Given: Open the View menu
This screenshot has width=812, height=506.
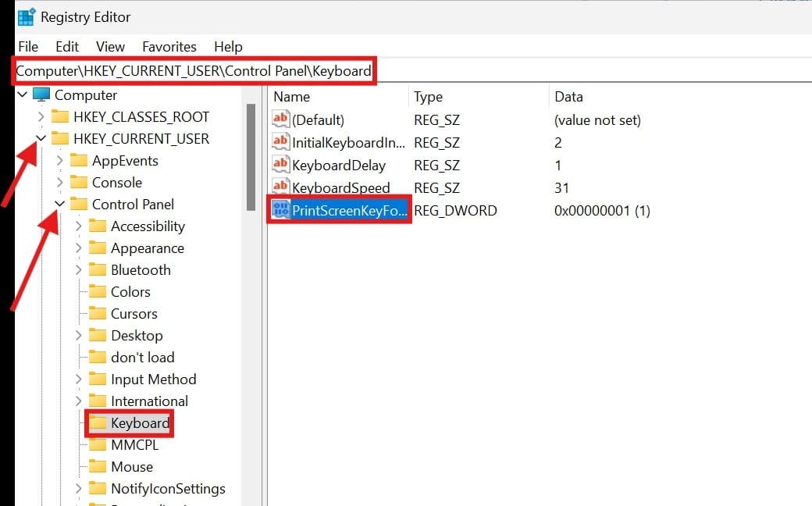Looking at the screenshot, I should (x=110, y=47).
